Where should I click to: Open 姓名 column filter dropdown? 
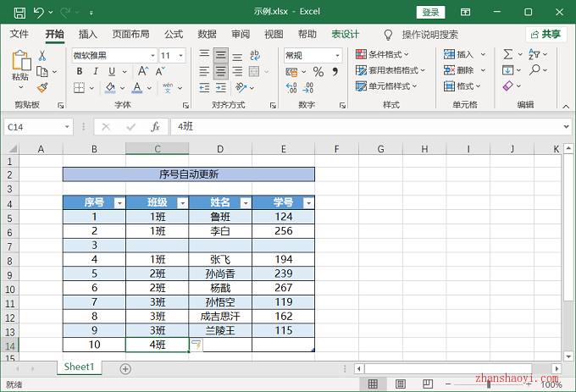[x=246, y=203]
